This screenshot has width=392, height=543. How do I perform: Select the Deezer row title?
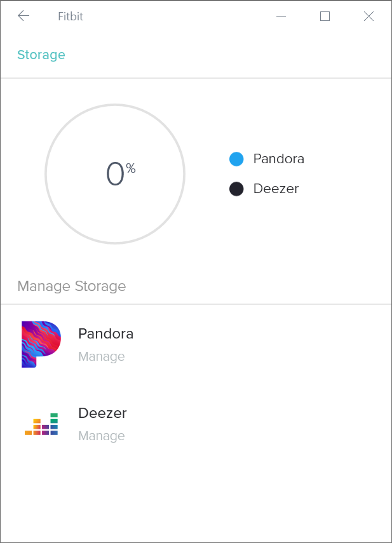tap(102, 413)
